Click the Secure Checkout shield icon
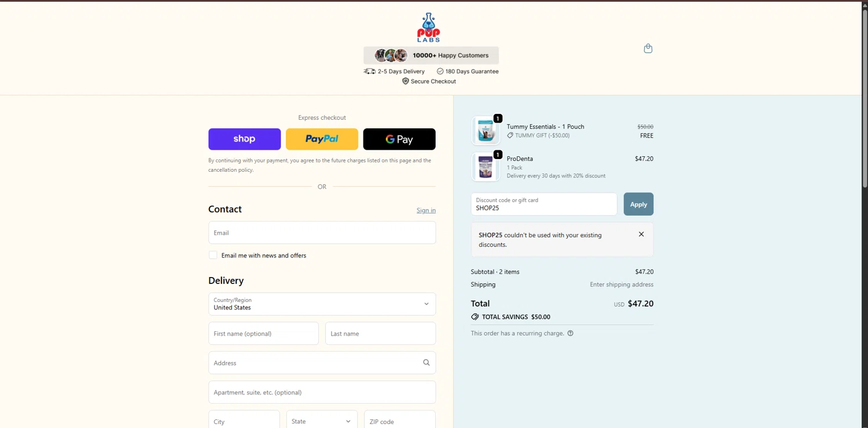This screenshot has height=428, width=868. (x=406, y=82)
